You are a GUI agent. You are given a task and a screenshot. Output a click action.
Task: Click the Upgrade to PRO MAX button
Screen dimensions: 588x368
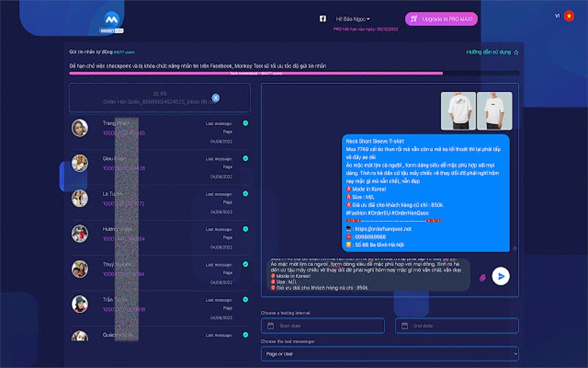(442, 18)
